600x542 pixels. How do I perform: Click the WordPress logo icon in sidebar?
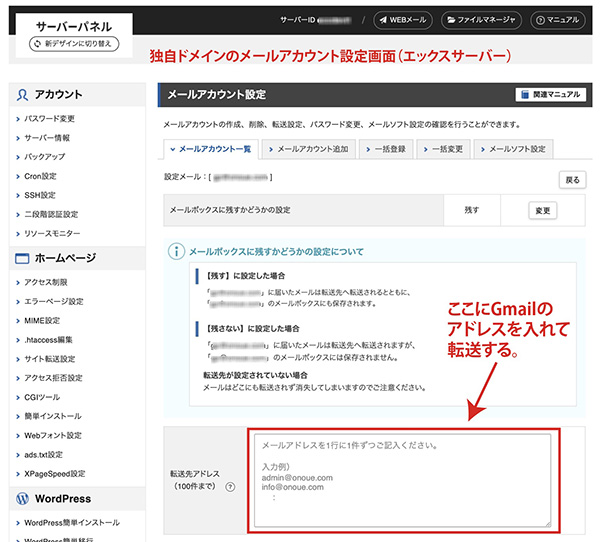(x=24, y=498)
